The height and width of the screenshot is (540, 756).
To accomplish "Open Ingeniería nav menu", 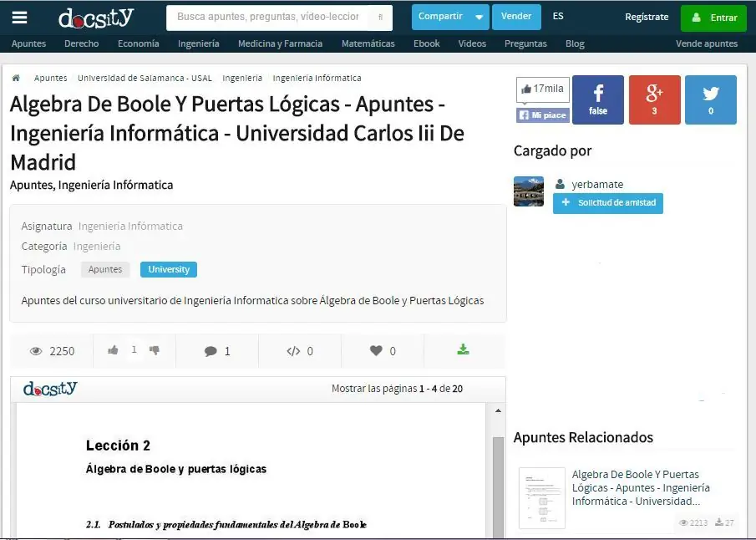I will [x=199, y=43].
